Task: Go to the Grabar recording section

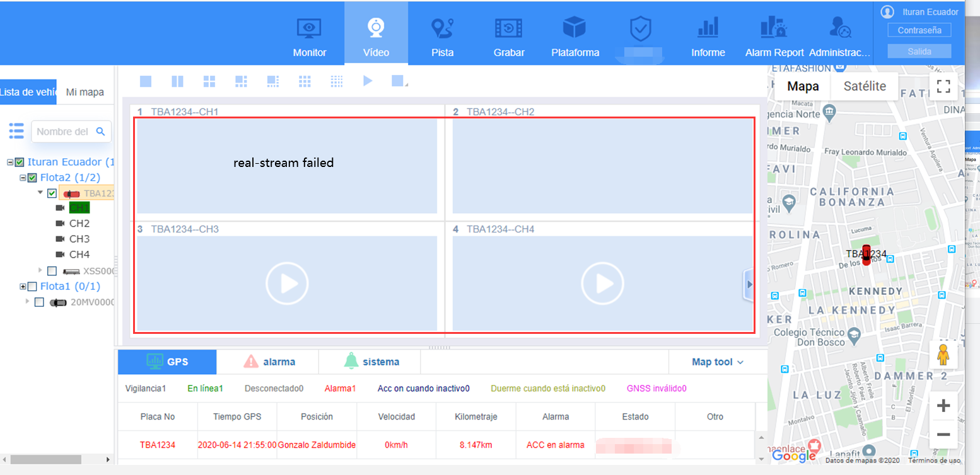Action: (x=508, y=37)
